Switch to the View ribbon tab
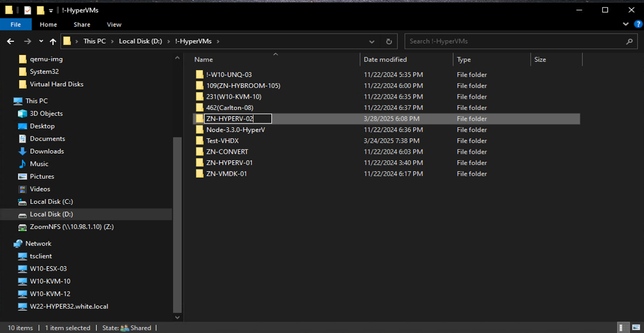 (x=114, y=25)
